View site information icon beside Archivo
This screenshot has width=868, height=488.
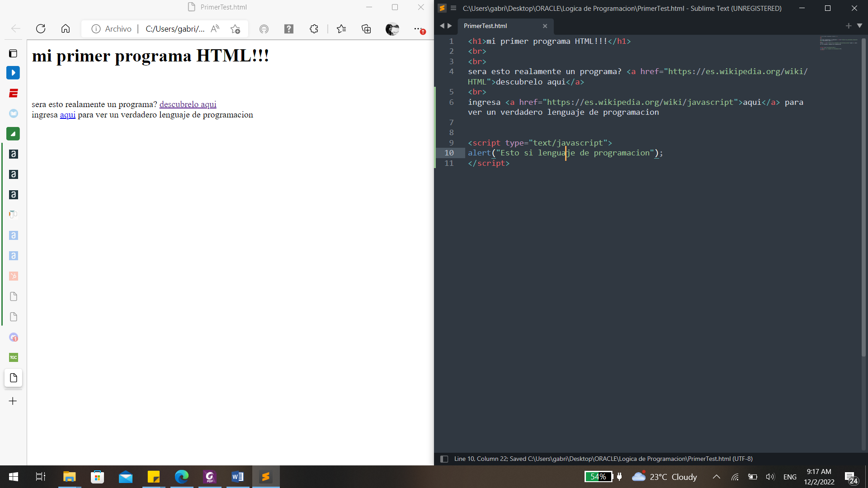coord(96,29)
